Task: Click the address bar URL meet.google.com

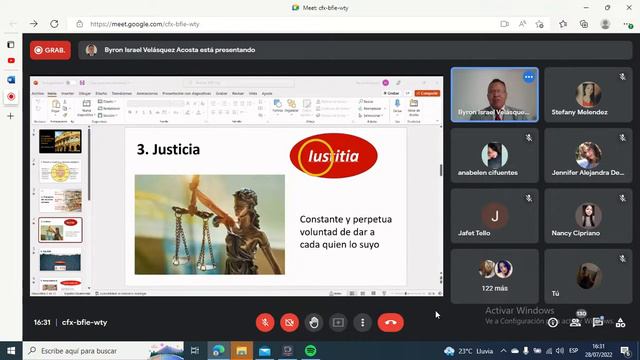Action: pos(145,24)
